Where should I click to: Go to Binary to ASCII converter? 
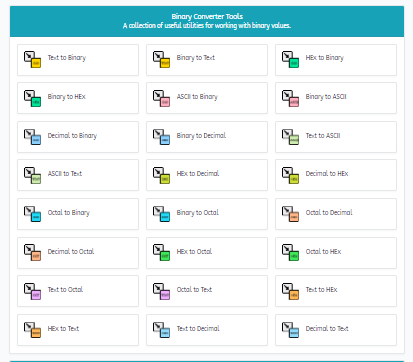coord(336,98)
